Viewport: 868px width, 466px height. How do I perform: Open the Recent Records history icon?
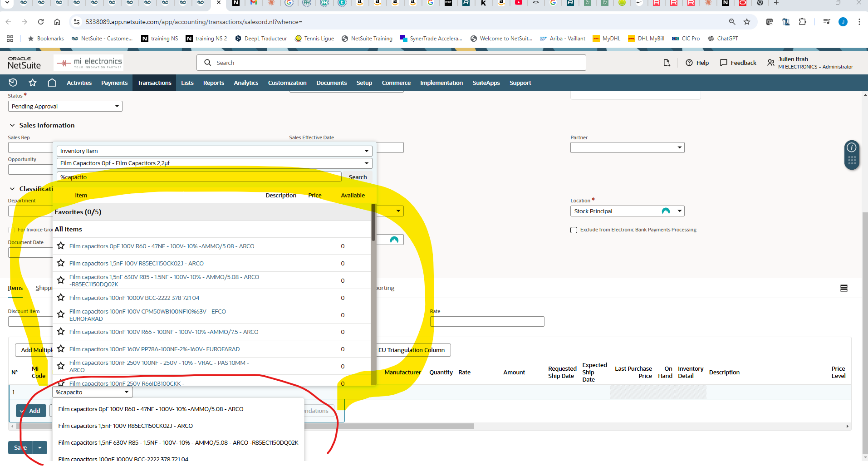pyautogui.click(x=13, y=83)
